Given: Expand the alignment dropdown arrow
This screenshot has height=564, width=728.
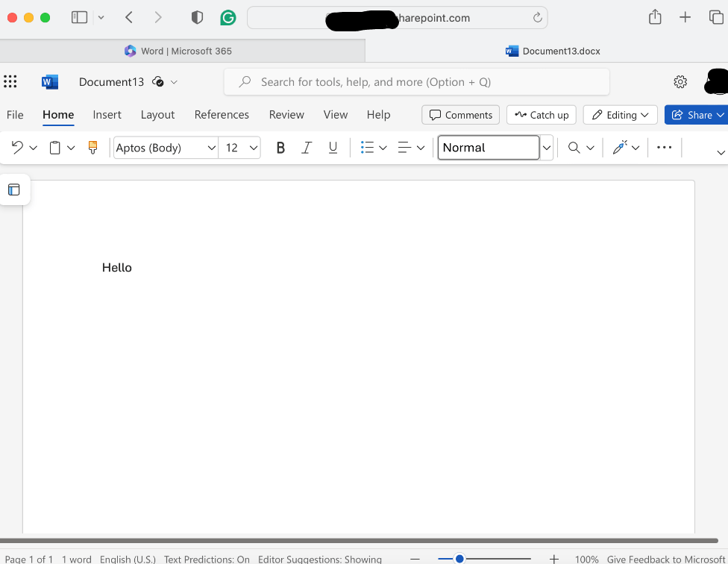Looking at the screenshot, I should [x=421, y=148].
